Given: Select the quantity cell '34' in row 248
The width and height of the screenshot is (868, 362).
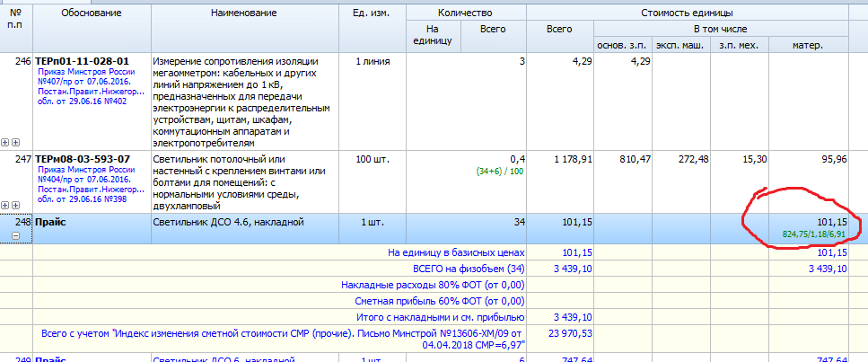Looking at the screenshot, I should 466,228.
